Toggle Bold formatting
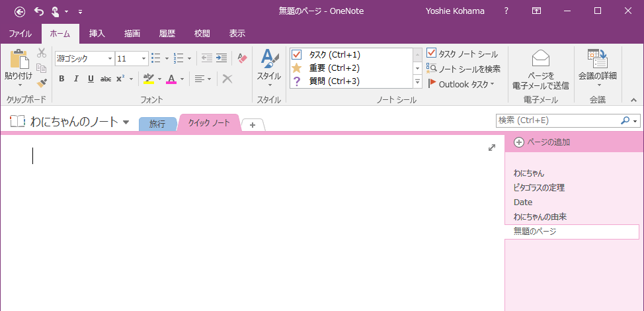This screenshot has width=644, height=311. pos(61,79)
